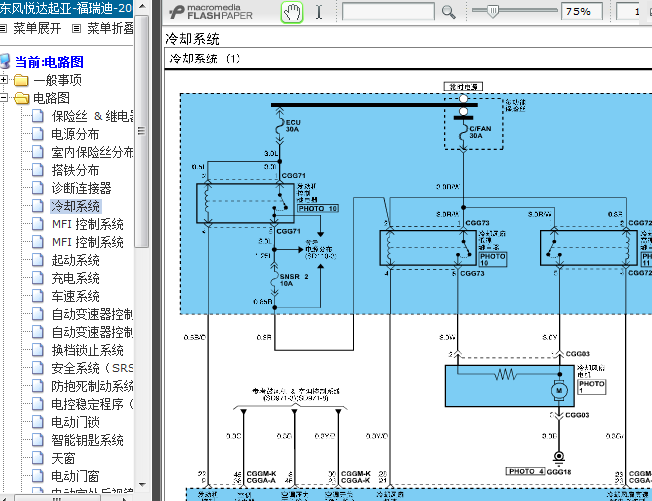Open 天窗 page

pyautogui.click(x=63, y=458)
